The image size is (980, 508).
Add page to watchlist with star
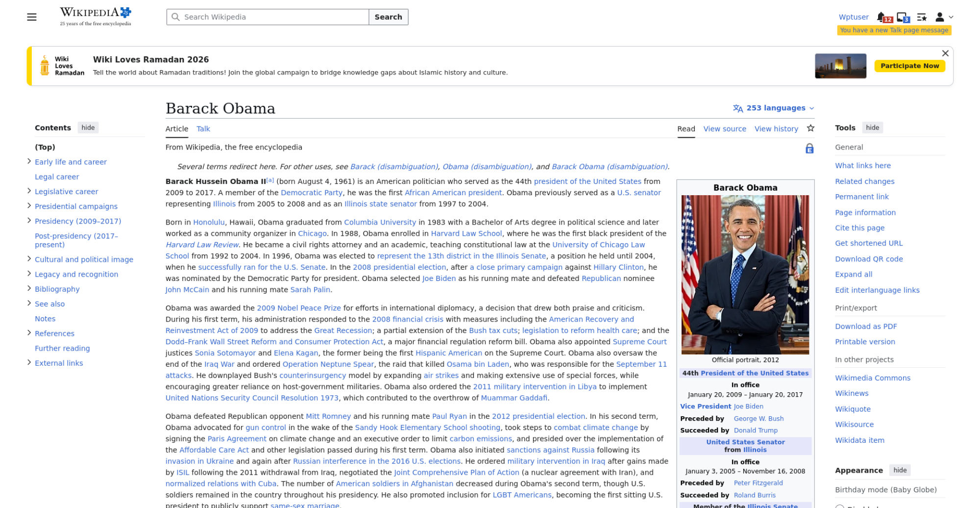(810, 128)
